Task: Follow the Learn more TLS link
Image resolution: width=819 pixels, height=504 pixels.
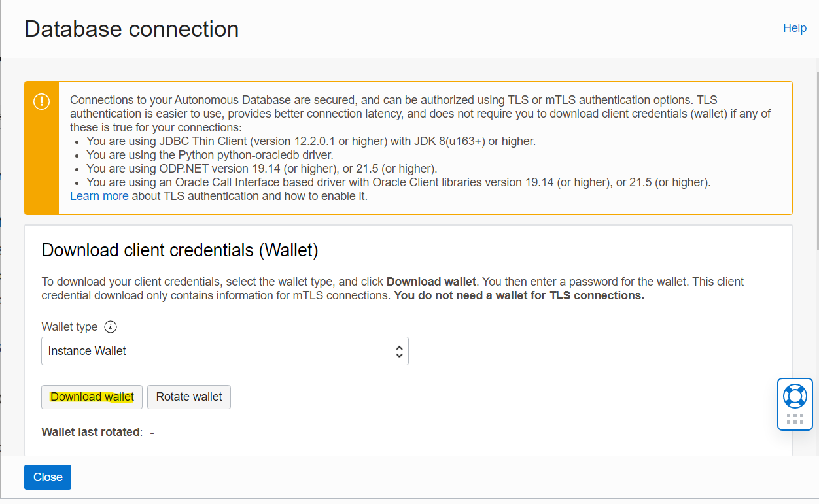Action: pyautogui.click(x=99, y=196)
